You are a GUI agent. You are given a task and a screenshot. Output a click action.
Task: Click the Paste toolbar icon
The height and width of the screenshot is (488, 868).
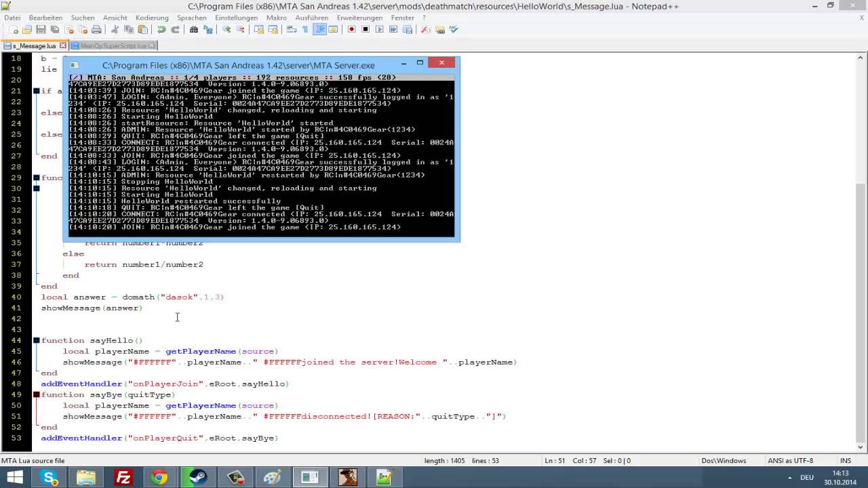tap(142, 30)
